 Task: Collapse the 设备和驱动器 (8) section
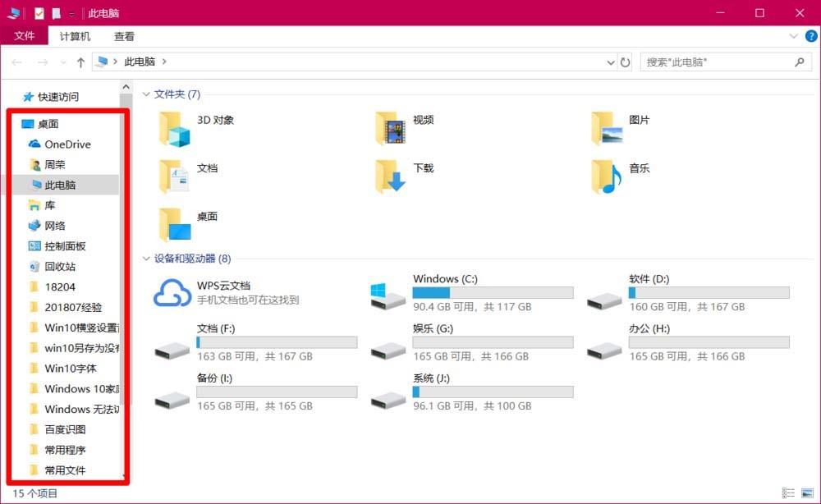point(146,258)
